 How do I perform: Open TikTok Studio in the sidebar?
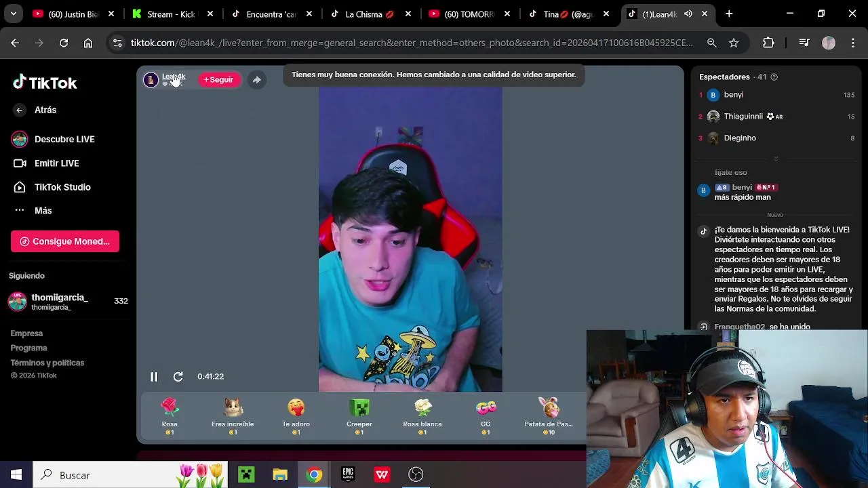coord(52,187)
